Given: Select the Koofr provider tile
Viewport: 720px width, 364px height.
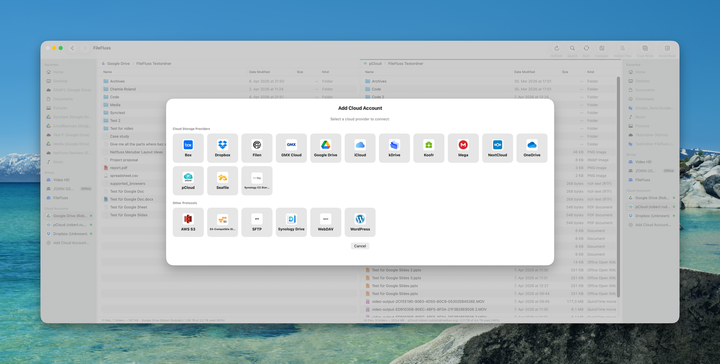Looking at the screenshot, I should (x=428, y=148).
